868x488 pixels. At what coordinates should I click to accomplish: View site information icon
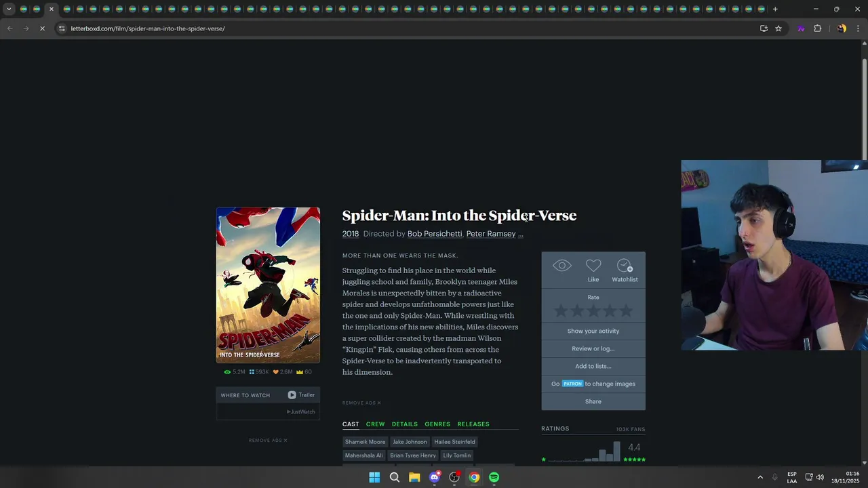[x=62, y=28]
